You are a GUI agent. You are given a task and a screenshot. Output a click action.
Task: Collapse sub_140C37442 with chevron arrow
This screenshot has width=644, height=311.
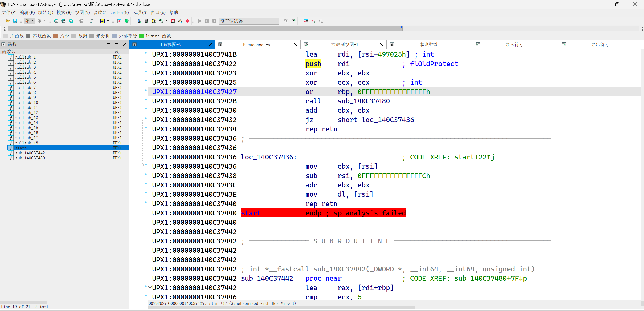pos(150,287)
